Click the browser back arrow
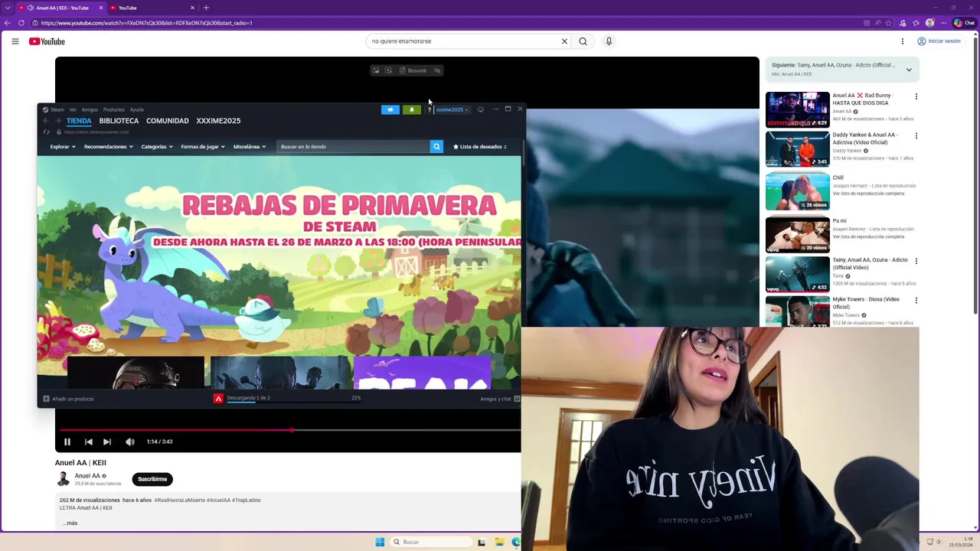 pos(8,23)
